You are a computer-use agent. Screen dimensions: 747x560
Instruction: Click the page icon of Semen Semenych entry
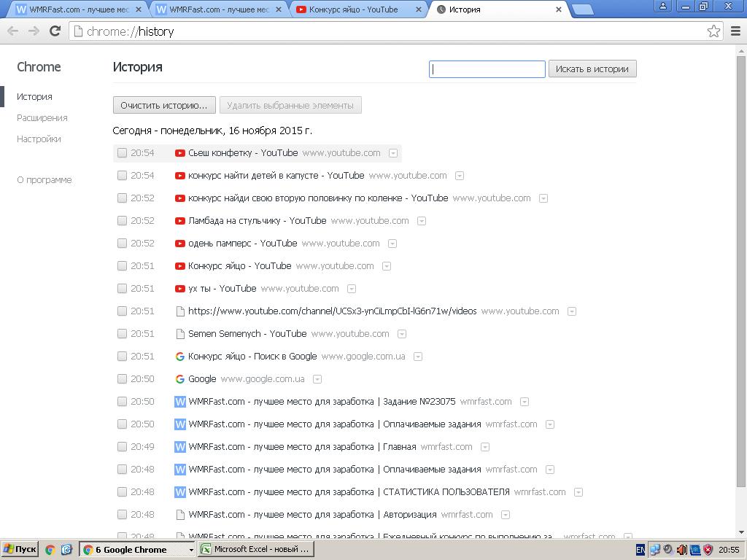[x=180, y=334]
